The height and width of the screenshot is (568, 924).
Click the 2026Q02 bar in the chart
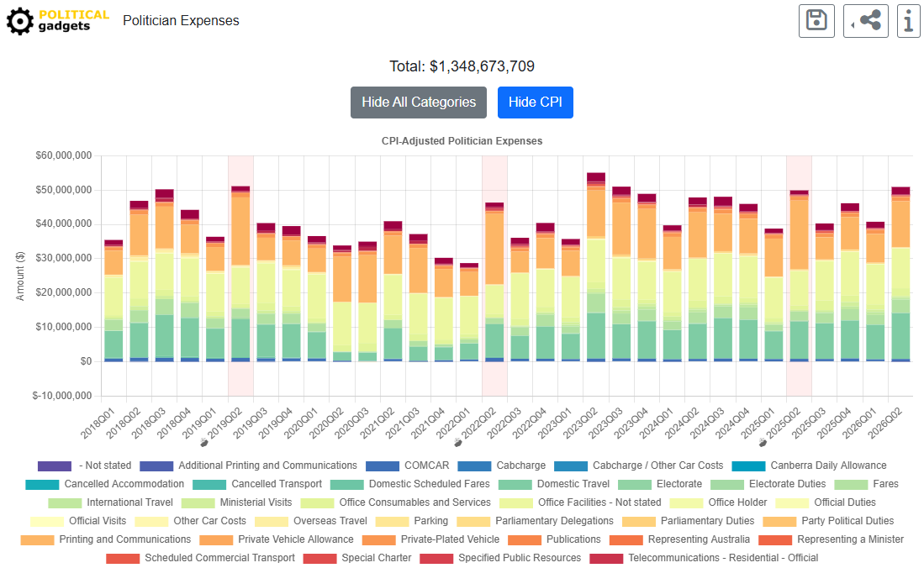pos(900,274)
